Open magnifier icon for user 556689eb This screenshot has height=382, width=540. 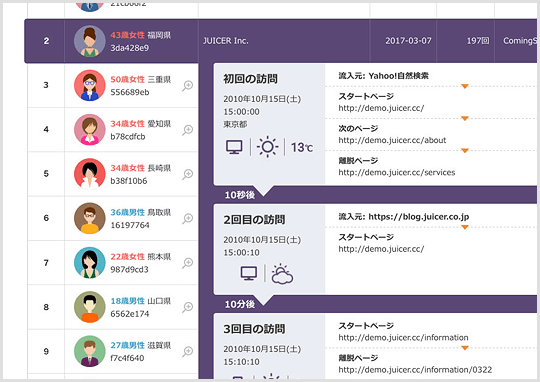coord(188,85)
